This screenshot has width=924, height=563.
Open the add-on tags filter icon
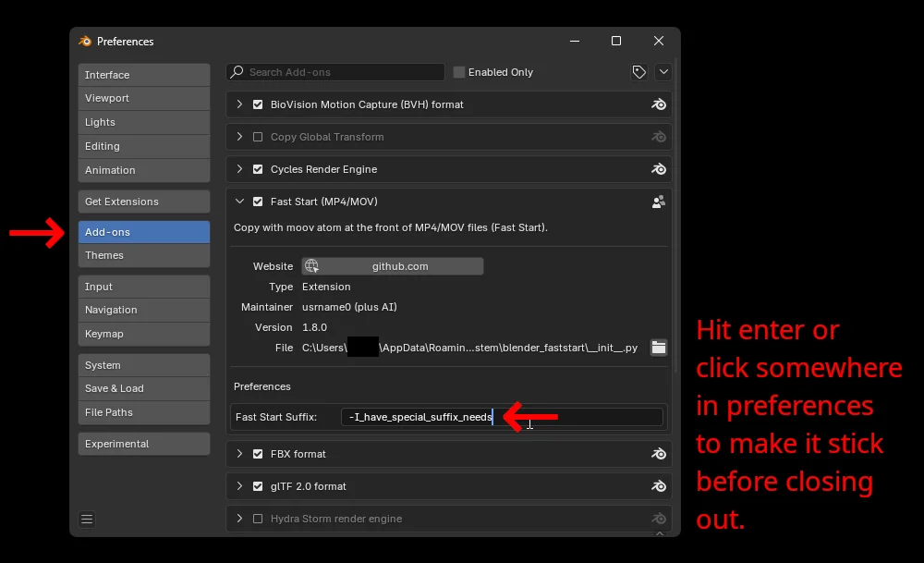(x=638, y=72)
